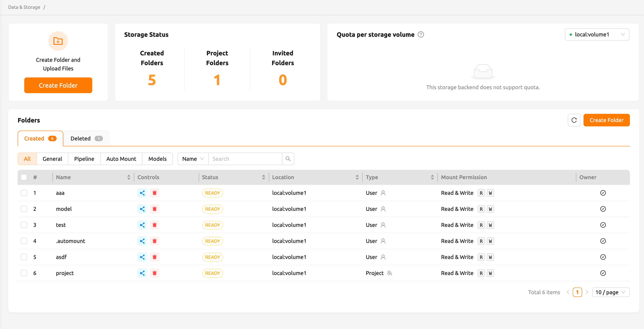Click the refresh icon in Folders panel
Viewport: 644px width, 329px height.
(x=574, y=120)
